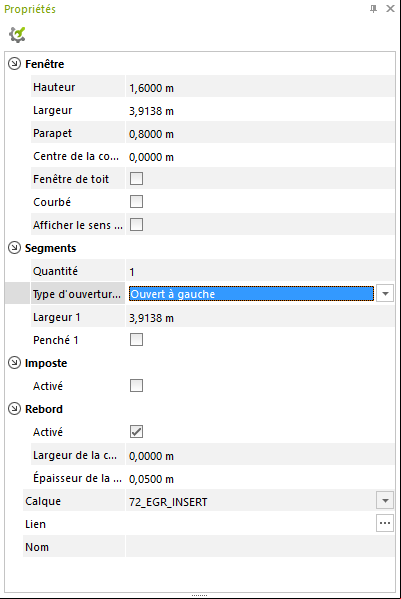Open the Calque layer dropdown
The width and height of the screenshot is (401, 599).
pos(385,500)
